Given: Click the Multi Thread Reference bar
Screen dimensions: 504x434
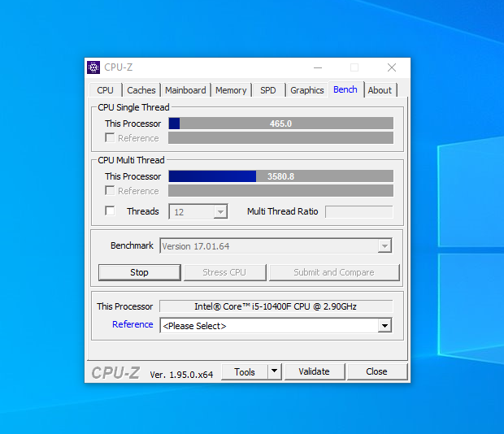Looking at the screenshot, I should (280, 191).
